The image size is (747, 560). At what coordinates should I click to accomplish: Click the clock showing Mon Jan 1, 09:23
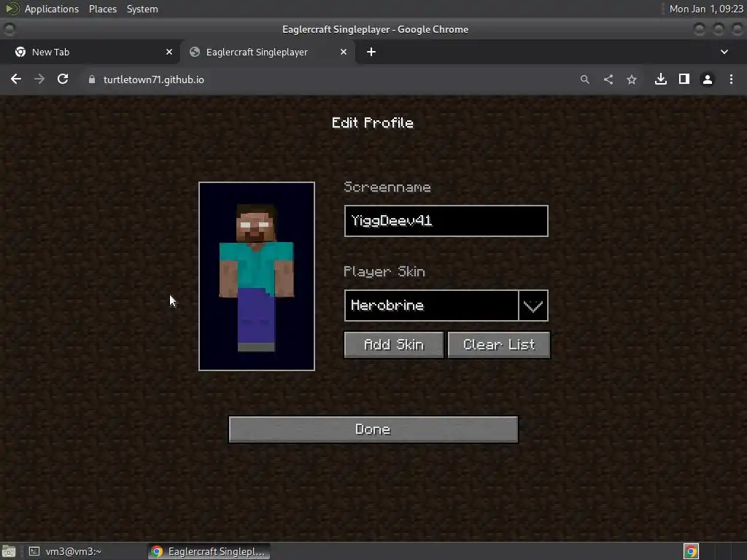click(706, 9)
